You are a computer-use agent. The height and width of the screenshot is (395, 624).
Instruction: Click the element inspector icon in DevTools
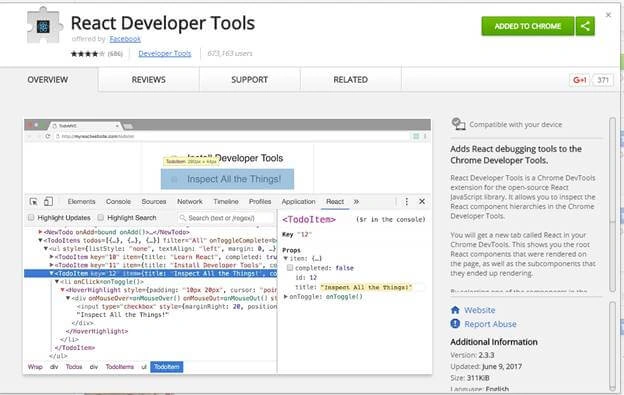tap(33, 202)
